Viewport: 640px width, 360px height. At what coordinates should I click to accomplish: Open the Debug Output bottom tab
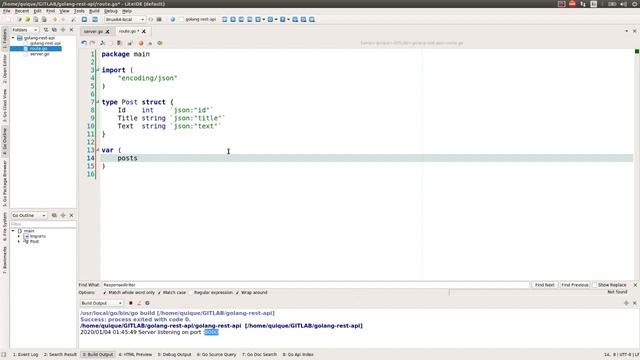tap(174, 355)
